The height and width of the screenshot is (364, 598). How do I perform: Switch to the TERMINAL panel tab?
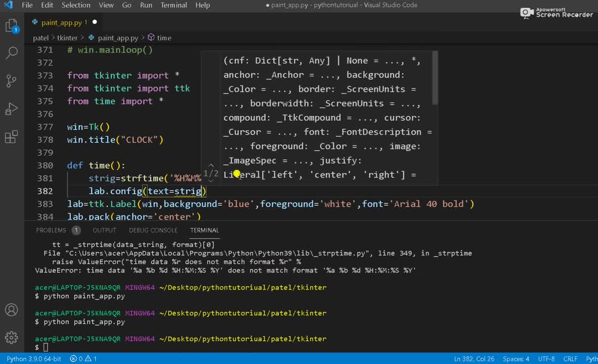coord(204,230)
